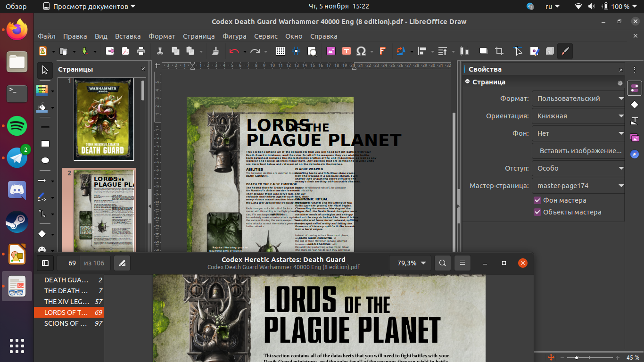The width and height of the screenshot is (644, 362).
Task: Open the Формат dropdown in properties
Action: pyautogui.click(x=578, y=99)
